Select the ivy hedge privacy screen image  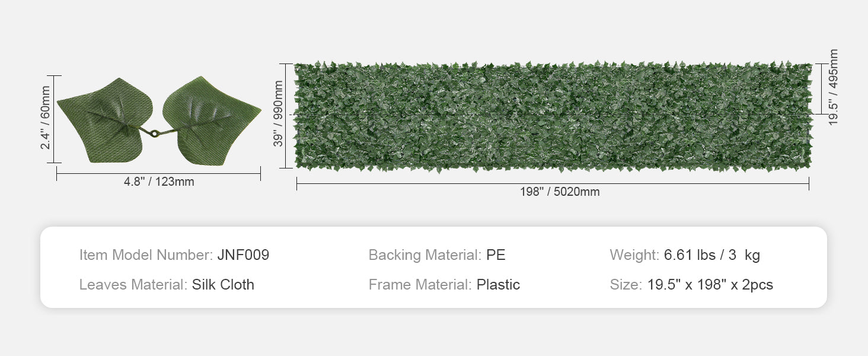point(553,117)
